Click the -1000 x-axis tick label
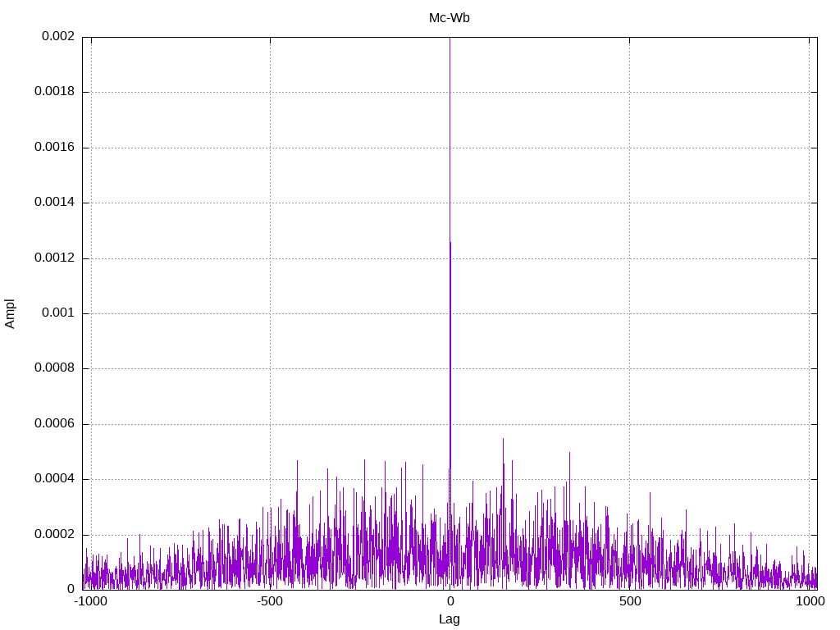Screen dimensions: 840x630 pyautogui.click(x=91, y=601)
